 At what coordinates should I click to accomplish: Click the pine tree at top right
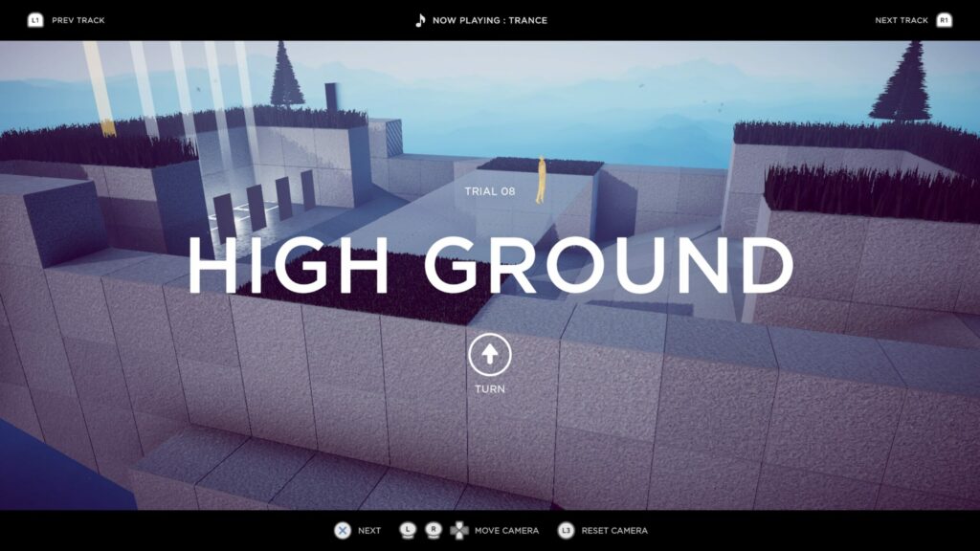pos(902,84)
